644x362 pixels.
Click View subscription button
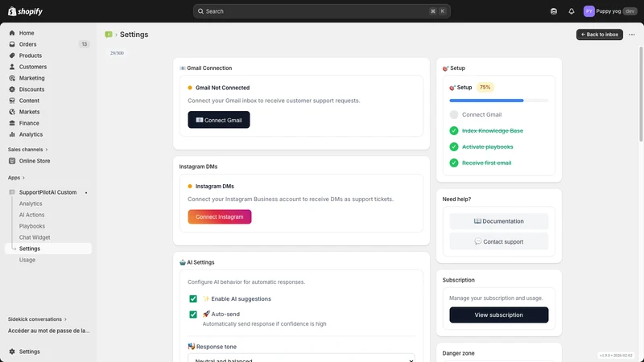(498, 315)
